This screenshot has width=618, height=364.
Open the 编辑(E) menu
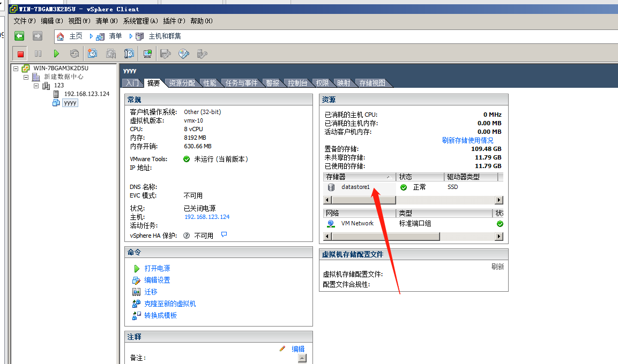point(51,21)
